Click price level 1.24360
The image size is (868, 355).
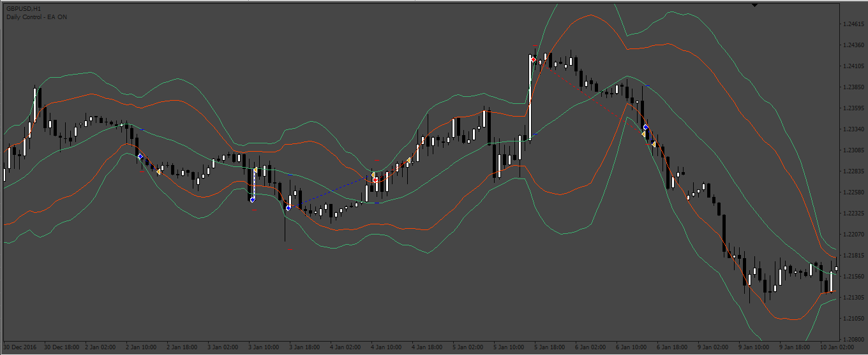pyautogui.click(x=853, y=45)
